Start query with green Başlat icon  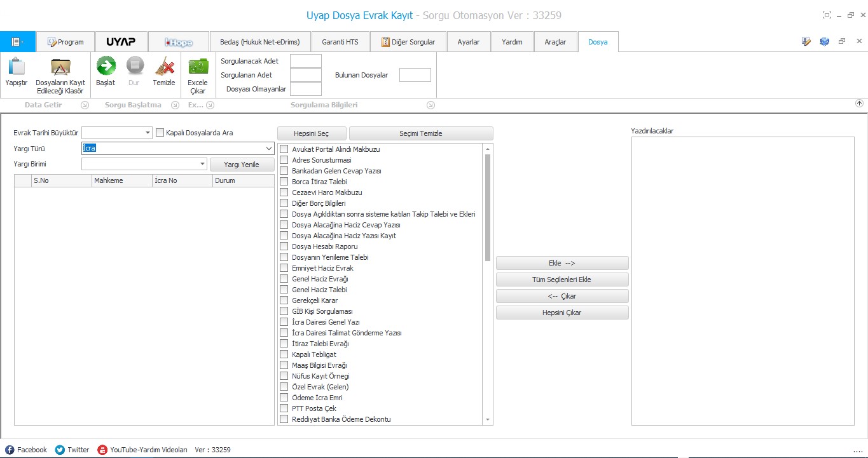pyautogui.click(x=106, y=65)
